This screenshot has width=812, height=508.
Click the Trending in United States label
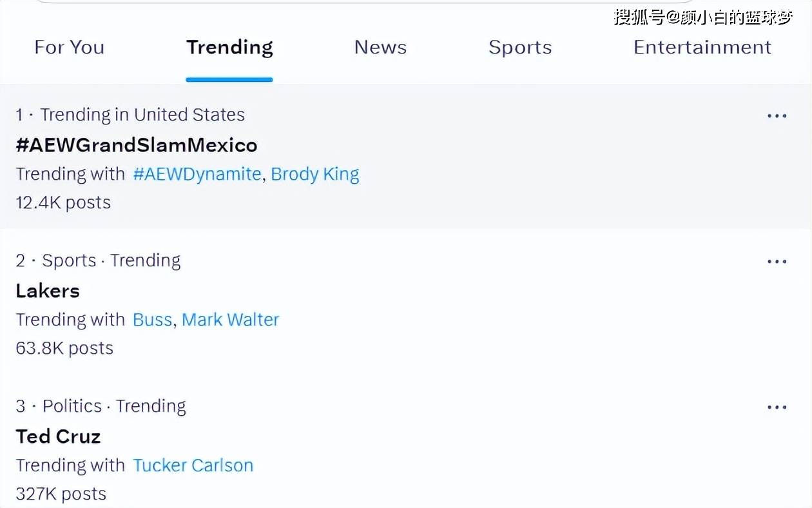pos(142,115)
